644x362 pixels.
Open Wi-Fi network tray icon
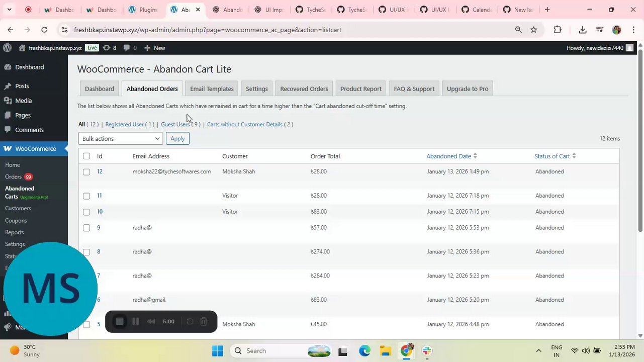coord(574,351)
